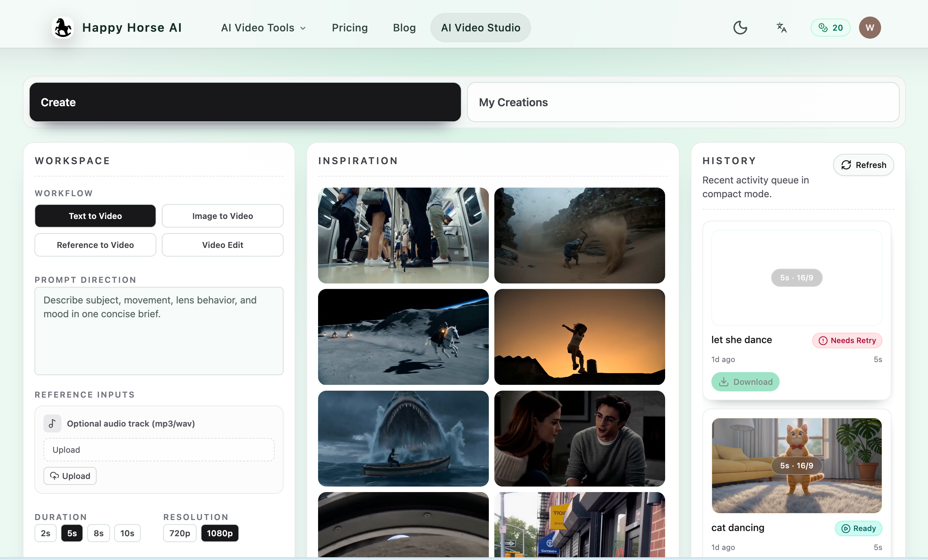Open the language translation icon
Viewport: 928px width, 560px height.
[781, 27]
